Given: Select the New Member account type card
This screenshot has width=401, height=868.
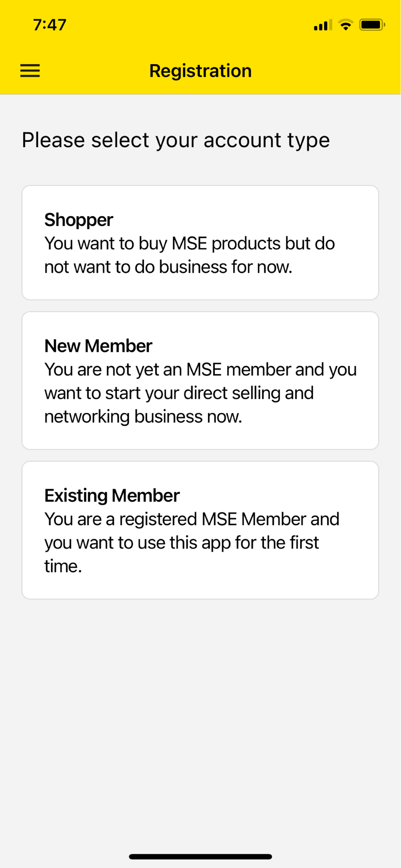Looking at the screenshot, I should pyautogui.click(x=200, y=381).
